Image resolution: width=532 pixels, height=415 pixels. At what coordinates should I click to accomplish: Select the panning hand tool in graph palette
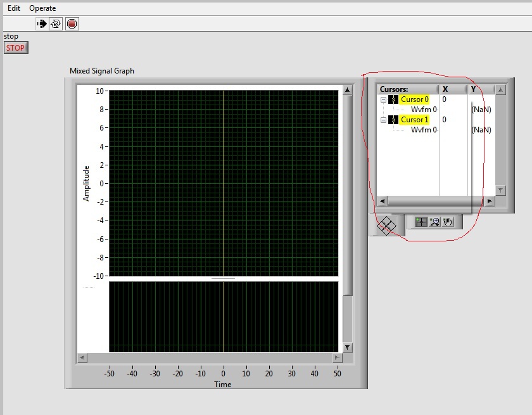pos(448,222)
